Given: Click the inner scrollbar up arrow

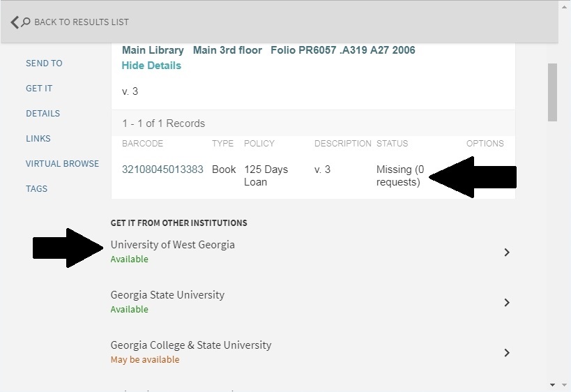Looking at the screenshot, I should point(564,7).
